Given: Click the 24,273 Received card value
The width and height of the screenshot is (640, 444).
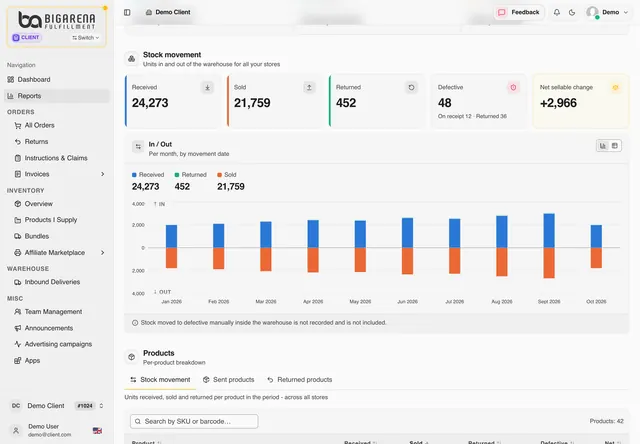Looking at the screenshot, I should (x=150, y=103).
